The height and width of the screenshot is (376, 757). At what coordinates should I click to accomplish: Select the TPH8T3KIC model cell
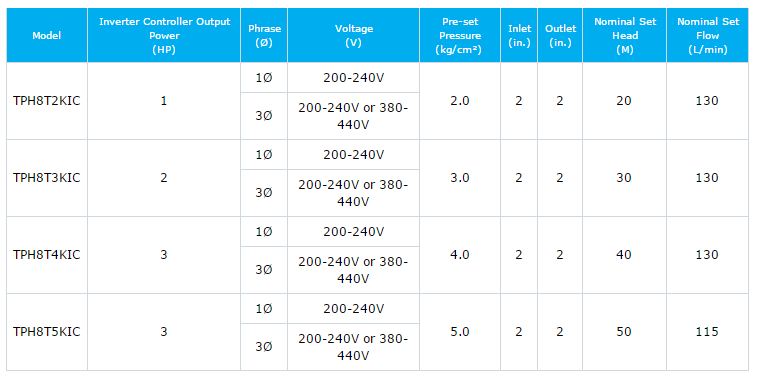point(47,178)
